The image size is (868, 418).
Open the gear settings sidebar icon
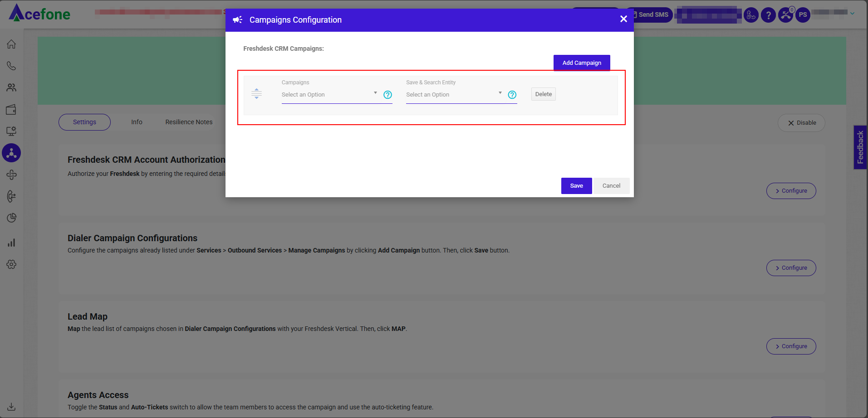[11, 264]
